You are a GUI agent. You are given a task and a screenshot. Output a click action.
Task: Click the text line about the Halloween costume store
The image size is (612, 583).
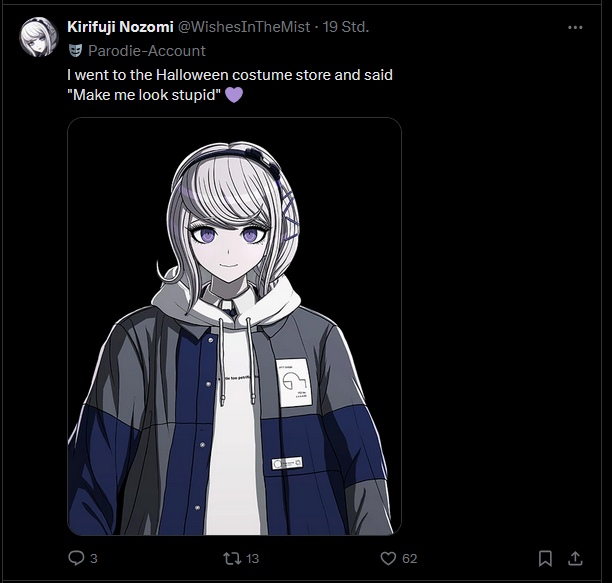click(x=230, y=75)
